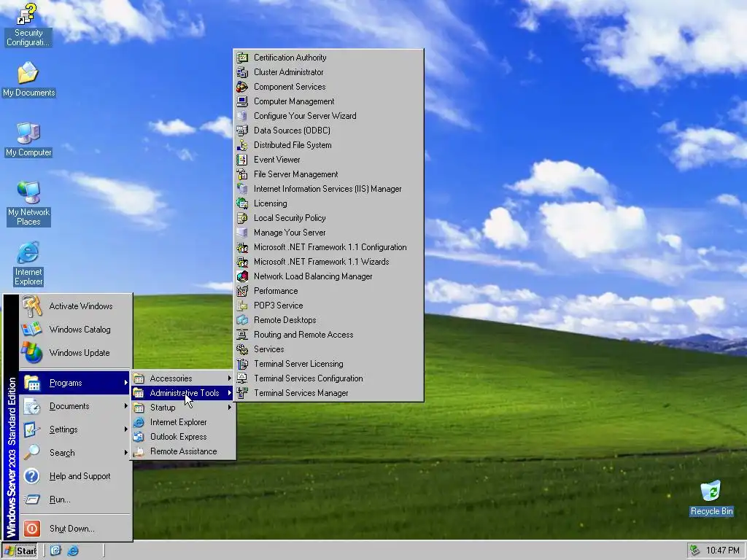Open the Event Viewer icon
The height and width of the screenshot is (560, 747).
click(x=242, y=160)
